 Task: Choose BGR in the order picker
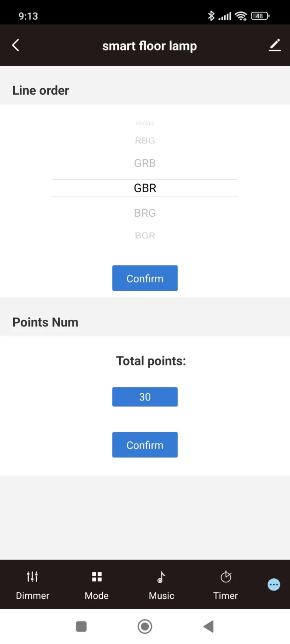tap(145, 236)
